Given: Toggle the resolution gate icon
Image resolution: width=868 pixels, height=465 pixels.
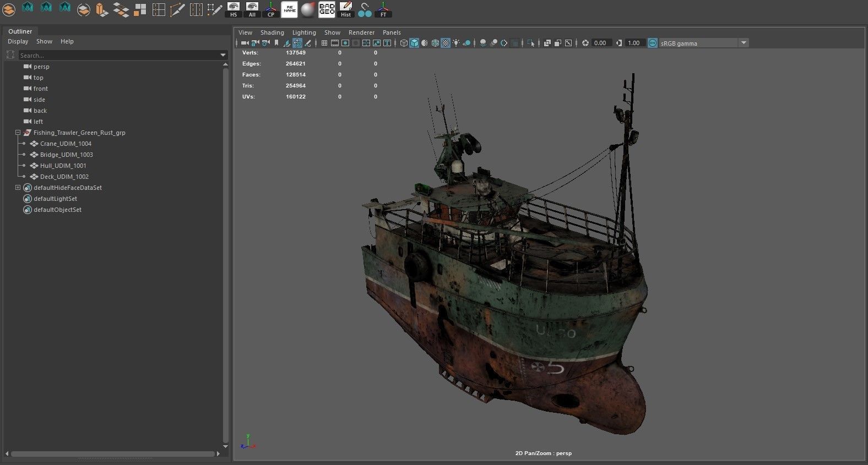Looking at the screenshot, I should pyautogui.click(x=345, y=43).
